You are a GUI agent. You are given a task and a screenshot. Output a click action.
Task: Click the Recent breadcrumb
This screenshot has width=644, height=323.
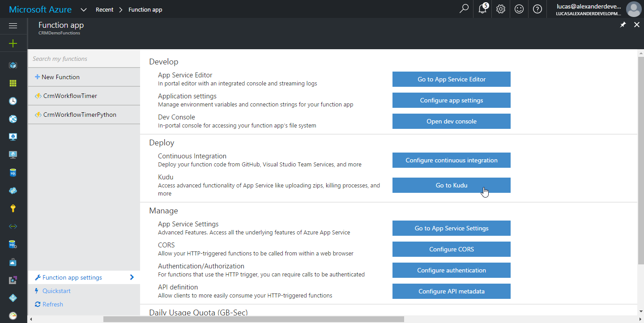[x=105, y=9]
